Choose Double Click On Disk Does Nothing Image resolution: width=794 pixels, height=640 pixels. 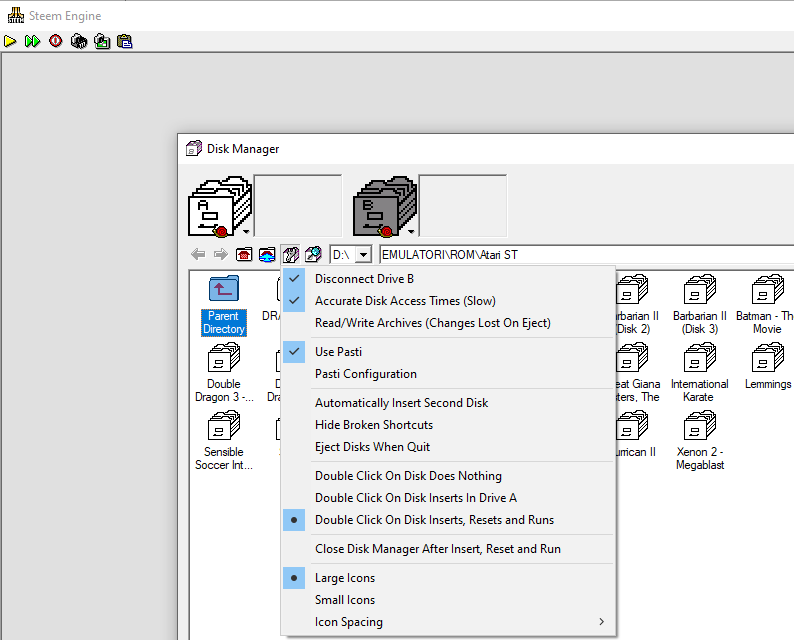coord(448,476)
